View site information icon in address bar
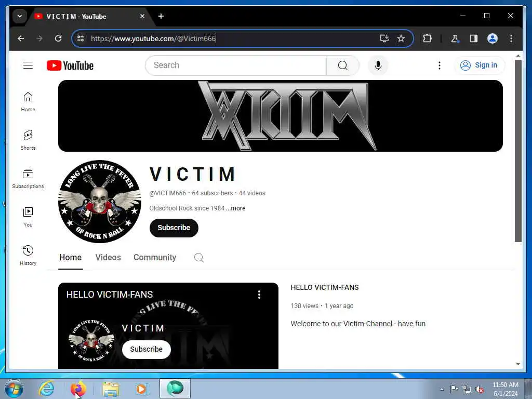This screenshot has height=399, width=532. [81, 38]
